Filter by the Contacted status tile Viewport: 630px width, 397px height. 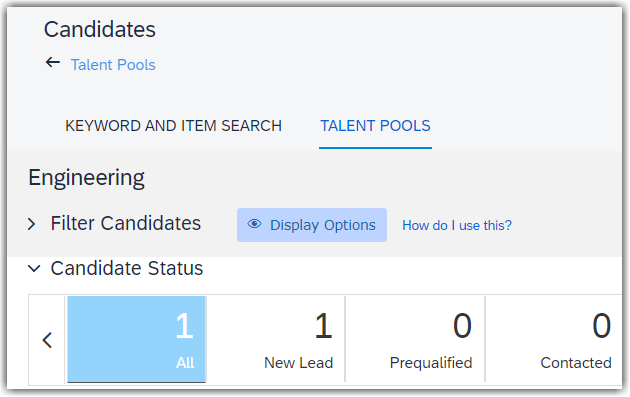[x=554, y=340]
